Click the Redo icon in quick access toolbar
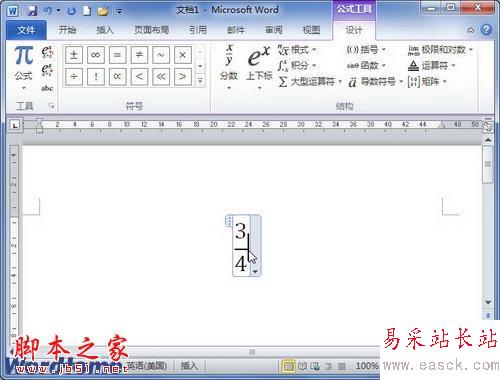Image resolution: width=500 pixels, height=380 pixels. tap(71, 11)
